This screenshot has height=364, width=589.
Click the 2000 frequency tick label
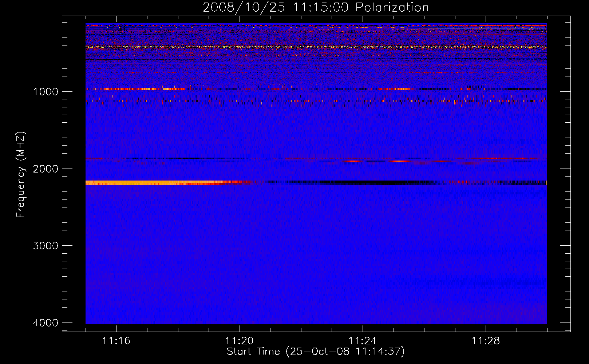point(46,169)
